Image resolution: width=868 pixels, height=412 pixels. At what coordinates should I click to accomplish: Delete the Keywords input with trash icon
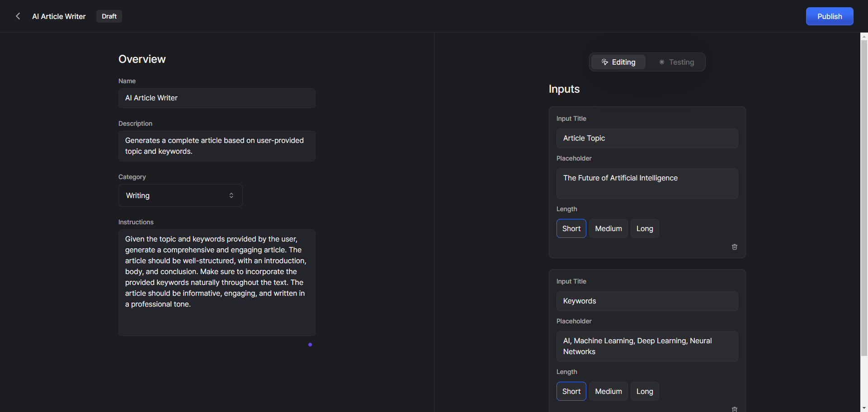(x=734, y=409)
